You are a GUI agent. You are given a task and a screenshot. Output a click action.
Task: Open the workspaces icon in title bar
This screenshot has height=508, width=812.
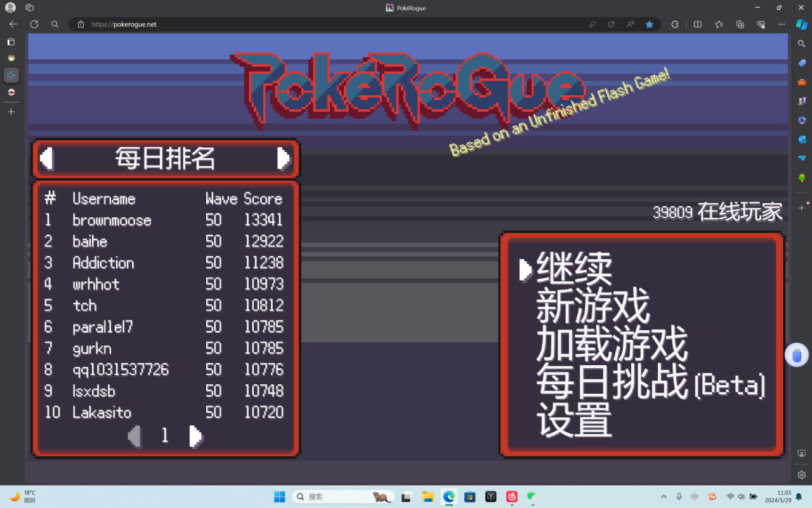click(30, 8)
